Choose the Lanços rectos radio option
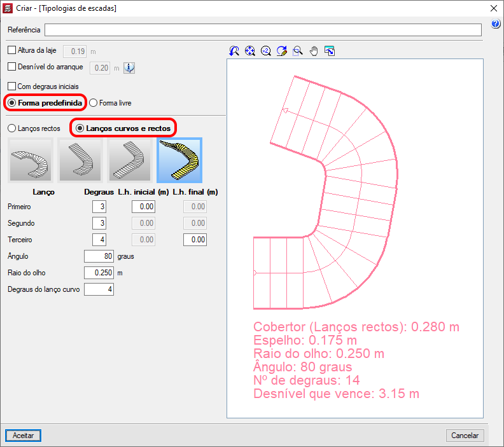Screen dimensions: 504x447 pos(12,128)
